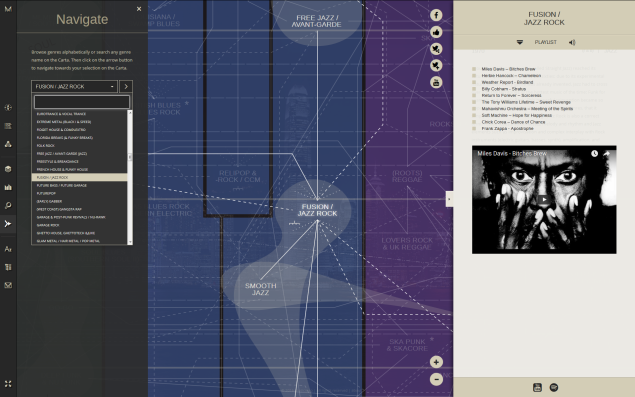635x397 pixels.
Task: Play Herbie Hancock – Chameleon from the playlist
Action: point(511,75)
